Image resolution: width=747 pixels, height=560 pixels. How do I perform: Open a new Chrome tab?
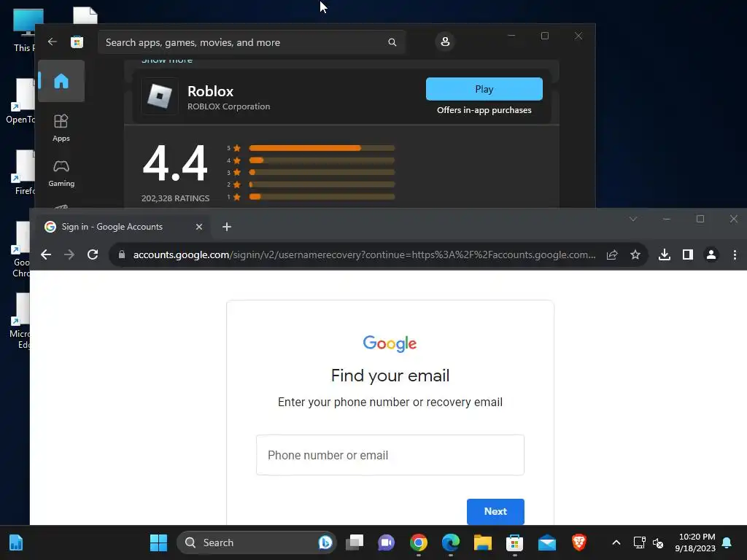pos(227,227)
